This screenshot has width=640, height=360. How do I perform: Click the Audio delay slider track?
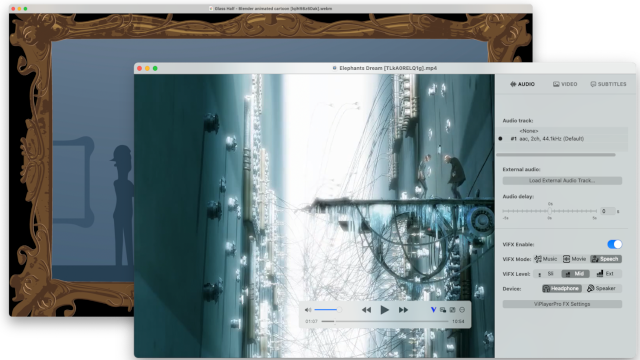[x=549, y=211]
